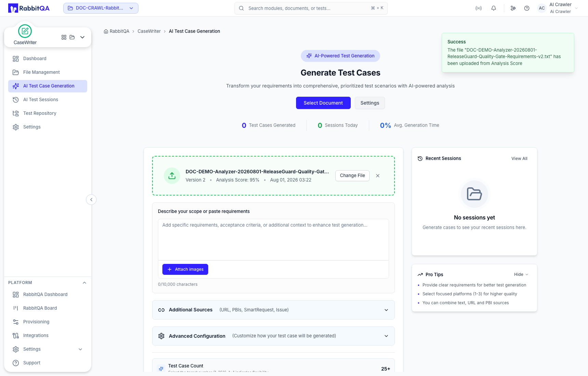Remove the selected file with the X
The height and width of the screenshot is (376, 588).
click(378, 176)
